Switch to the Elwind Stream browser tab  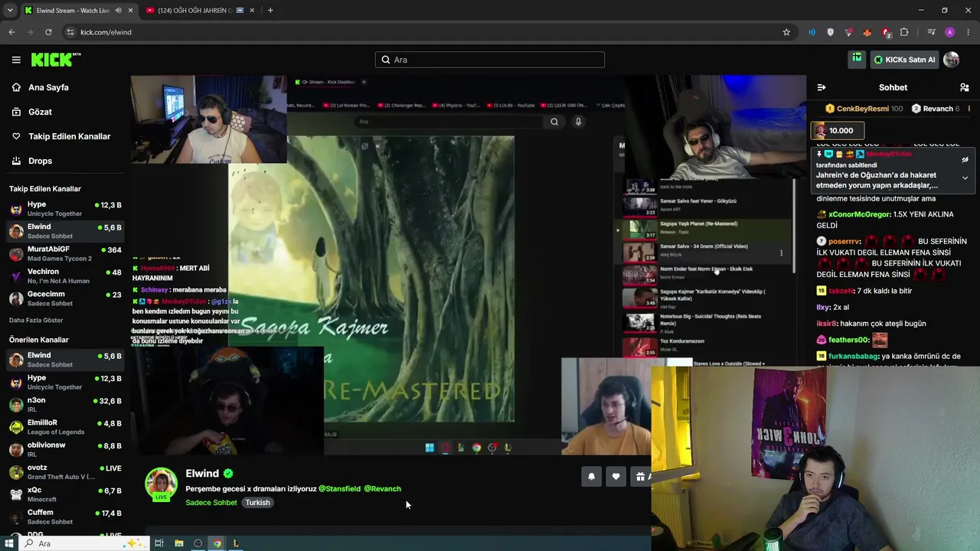pos(73,11)
